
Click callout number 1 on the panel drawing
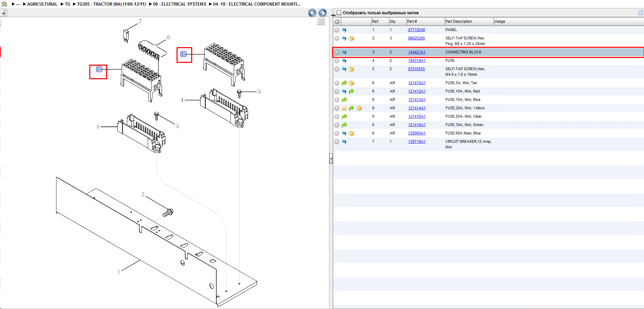(x=119, y=272)
